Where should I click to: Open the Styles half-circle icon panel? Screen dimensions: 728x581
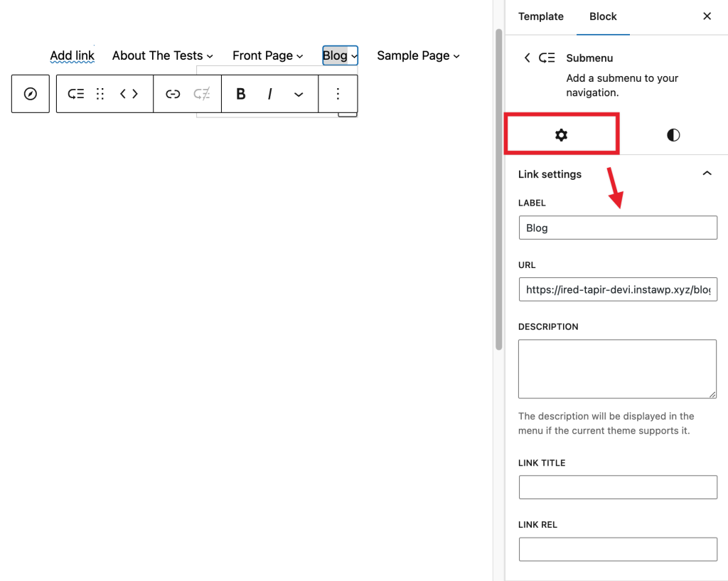(673, 134)
